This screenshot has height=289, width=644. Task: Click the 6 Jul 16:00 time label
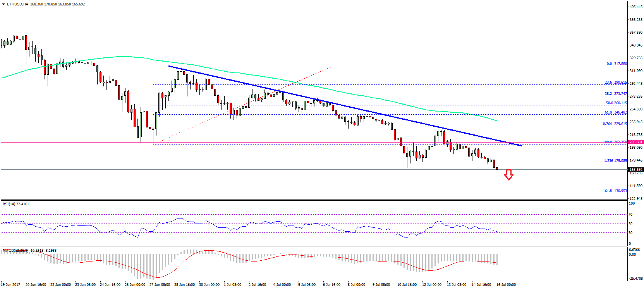(331, 285)
